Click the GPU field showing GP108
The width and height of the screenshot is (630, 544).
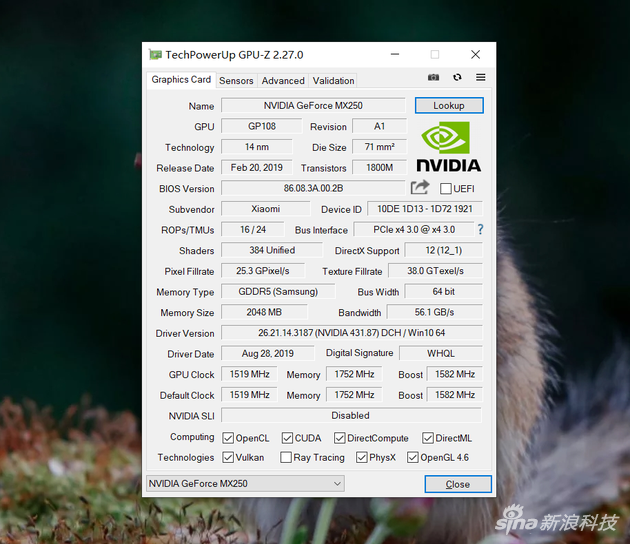click(262, 126)
